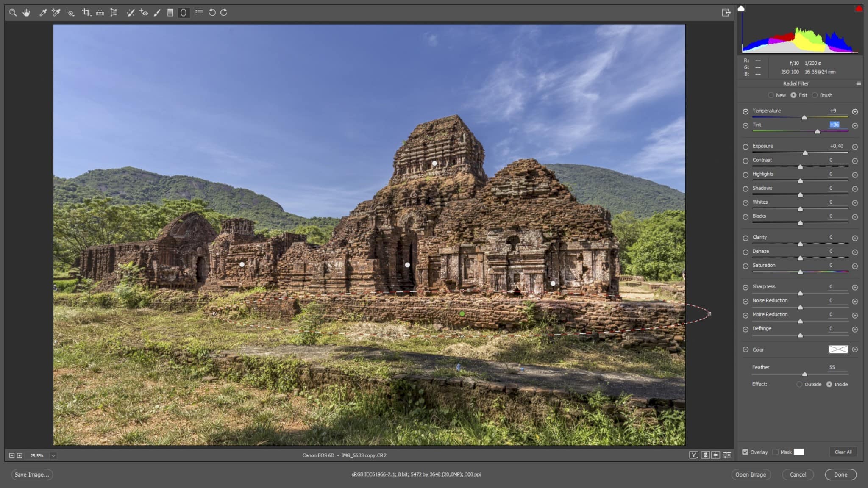Toggle highlight clipping warning in histogram
This screenshot has height=488, width=868.
pos(859,8)
